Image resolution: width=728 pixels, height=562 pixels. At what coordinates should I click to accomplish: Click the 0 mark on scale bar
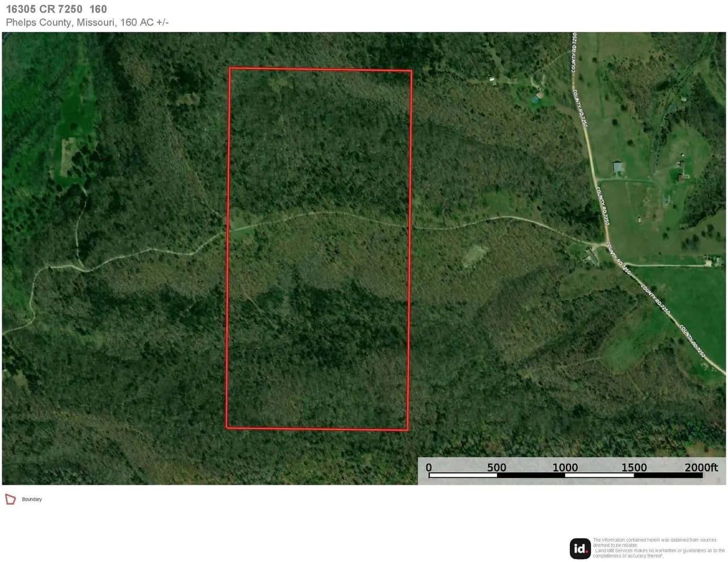coord(429,467)
